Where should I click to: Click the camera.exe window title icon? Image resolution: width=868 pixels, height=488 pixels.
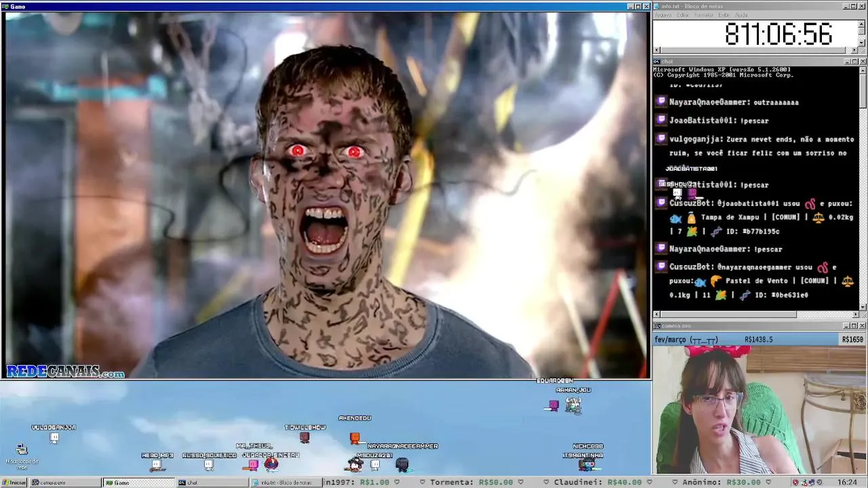tap(656, 326)
